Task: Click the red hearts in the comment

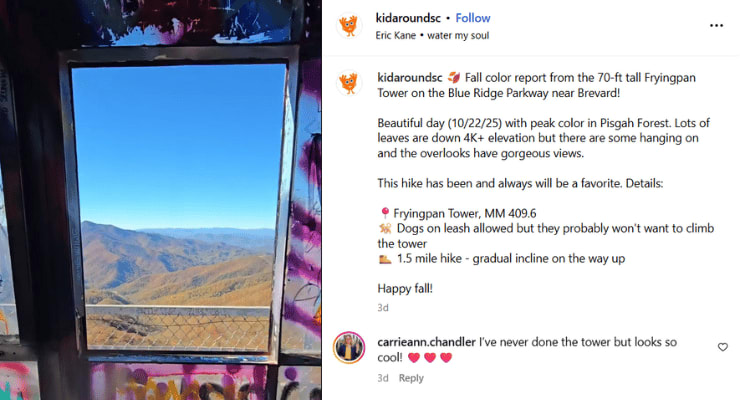Action: click(430, 358)
